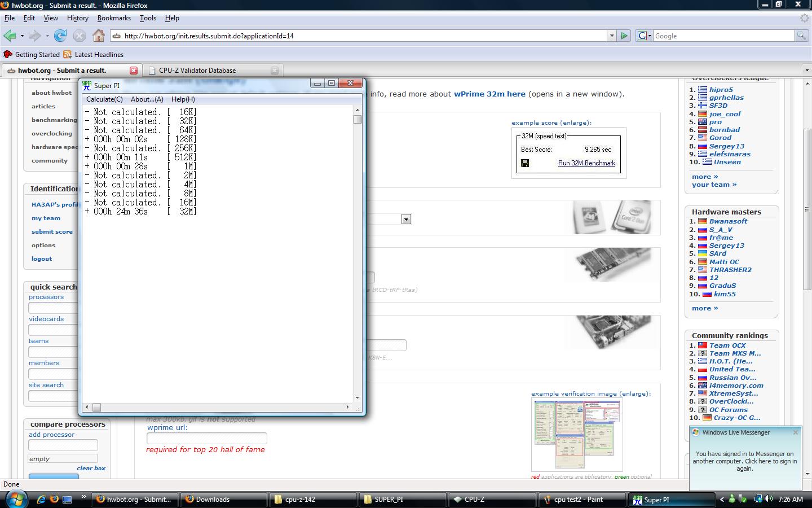Select the 32M result line 24m 36s

tap(140, 211)
